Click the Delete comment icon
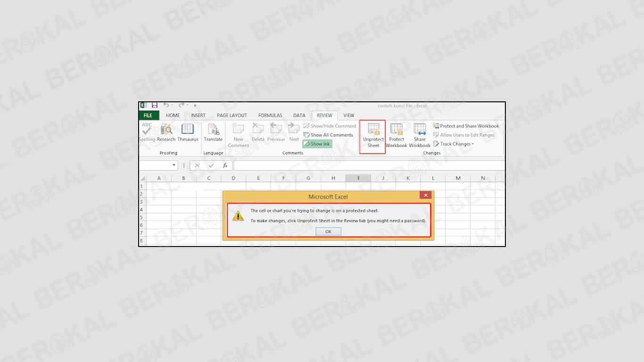644x362 pixels. (258, 132)
